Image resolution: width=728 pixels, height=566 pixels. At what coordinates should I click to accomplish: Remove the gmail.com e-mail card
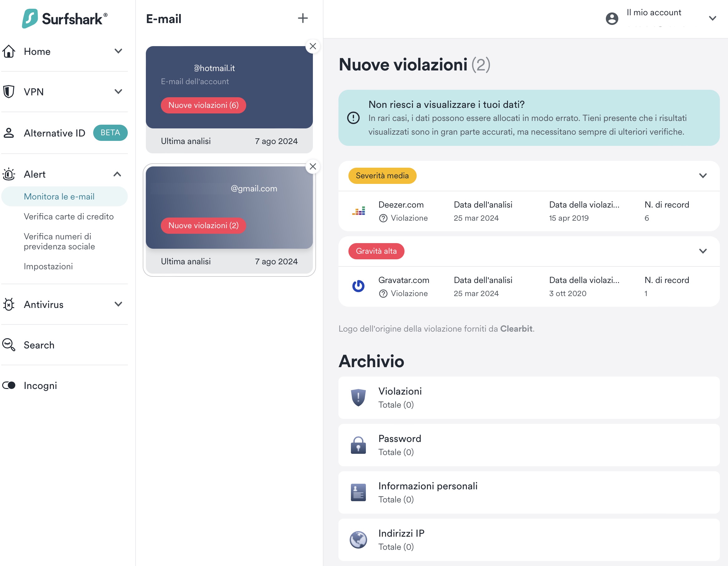[x=312, y=167]
